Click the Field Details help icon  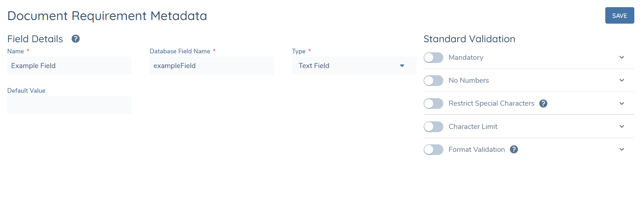(76, 39)
